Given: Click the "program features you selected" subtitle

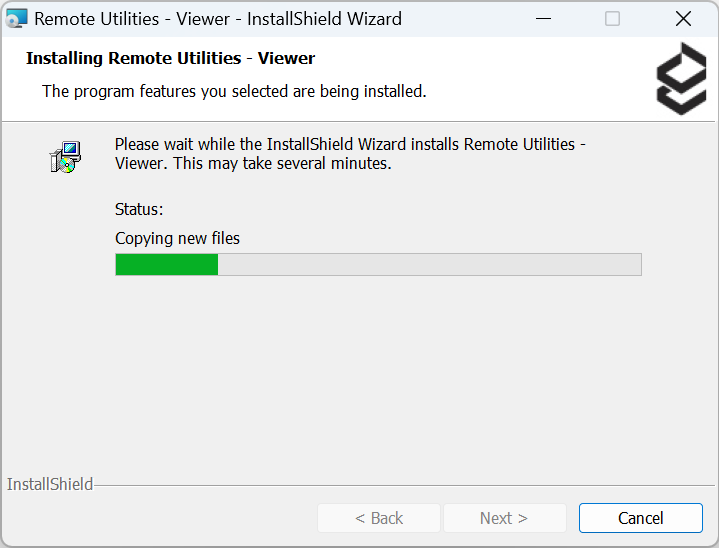Looking at the screenshot, I should pos(234,92).
